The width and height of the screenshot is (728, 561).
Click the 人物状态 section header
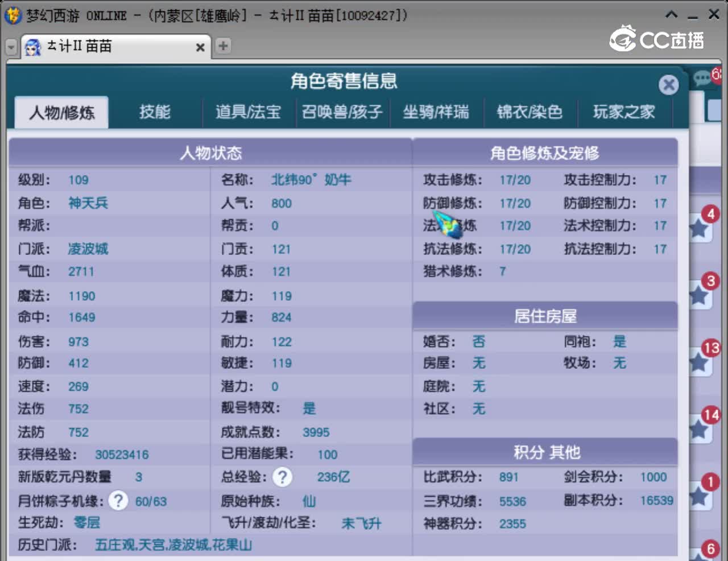[x=210, y=152]
